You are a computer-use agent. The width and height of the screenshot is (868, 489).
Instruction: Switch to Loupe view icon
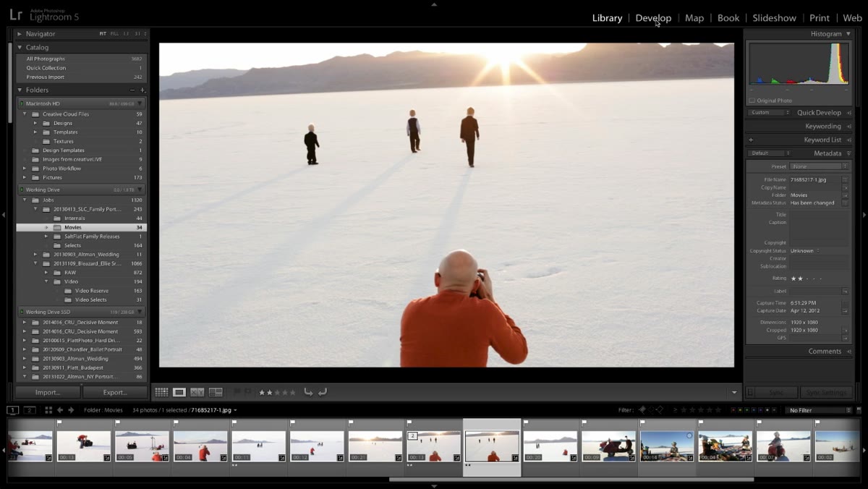179,392
